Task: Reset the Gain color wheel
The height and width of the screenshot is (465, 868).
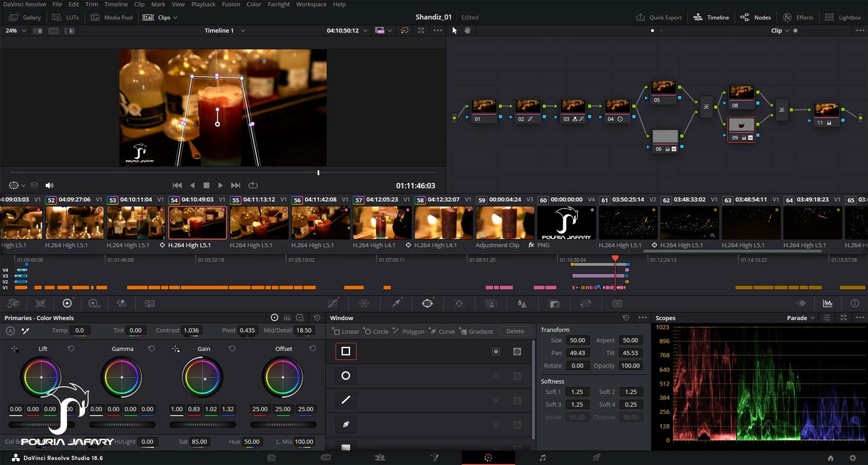Action: pyautogui.click(x=232, y=349)
